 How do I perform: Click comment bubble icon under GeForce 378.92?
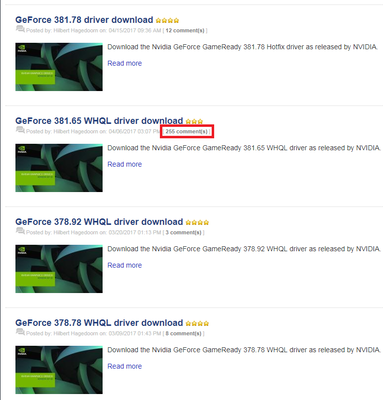pyautogui.click(x=20, y=231)
